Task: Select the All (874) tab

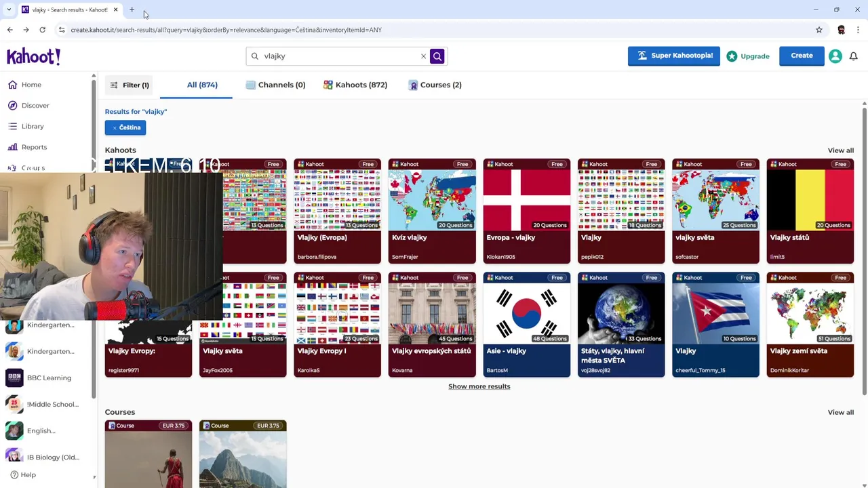Action: [x=202, y=85]
